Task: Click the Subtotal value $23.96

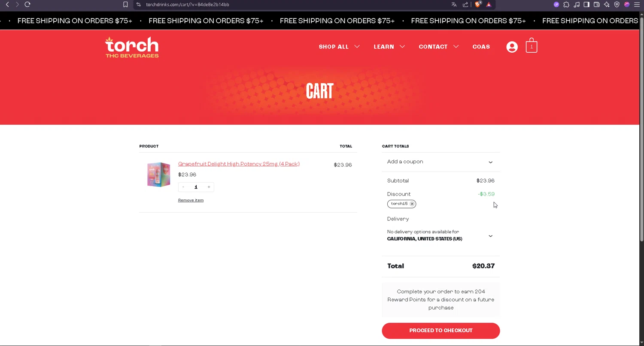Action: click(x=486, y=181)
